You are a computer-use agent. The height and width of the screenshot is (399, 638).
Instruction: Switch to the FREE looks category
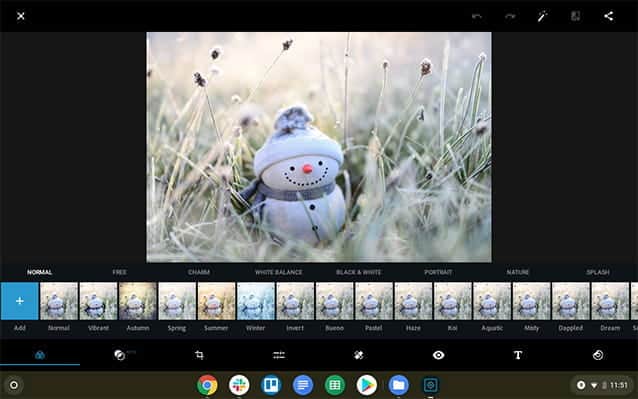[119, 272]
